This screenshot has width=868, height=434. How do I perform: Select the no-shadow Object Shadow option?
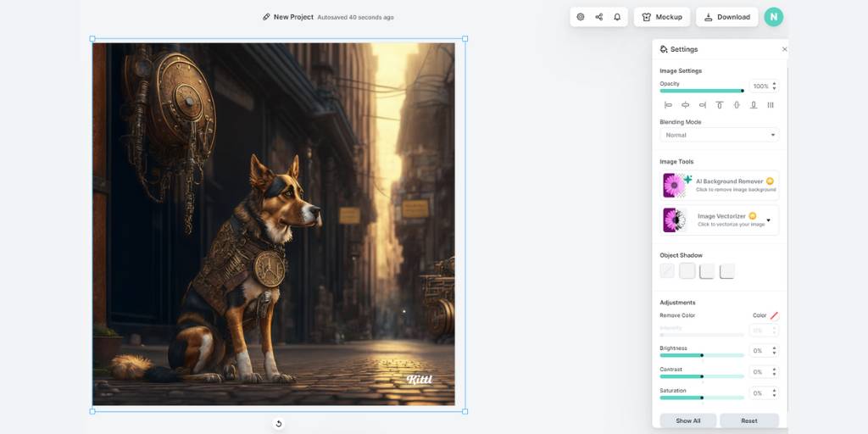(x=668, y=270)
